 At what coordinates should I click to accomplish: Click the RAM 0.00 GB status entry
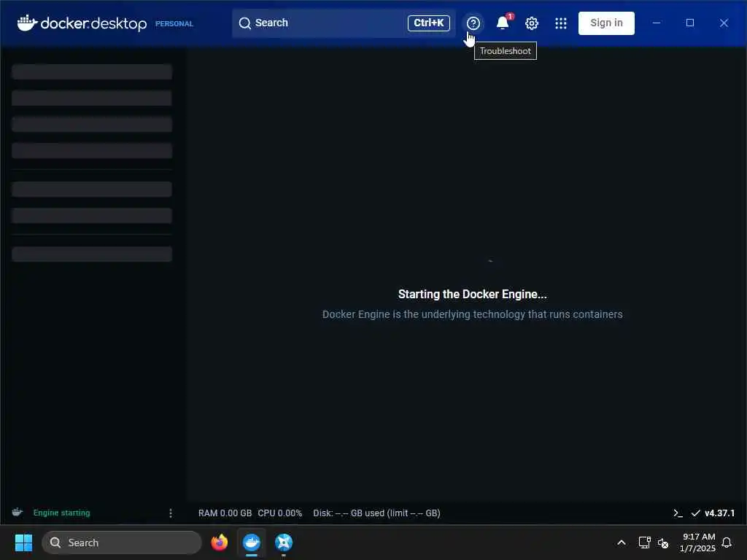[225, 513]
